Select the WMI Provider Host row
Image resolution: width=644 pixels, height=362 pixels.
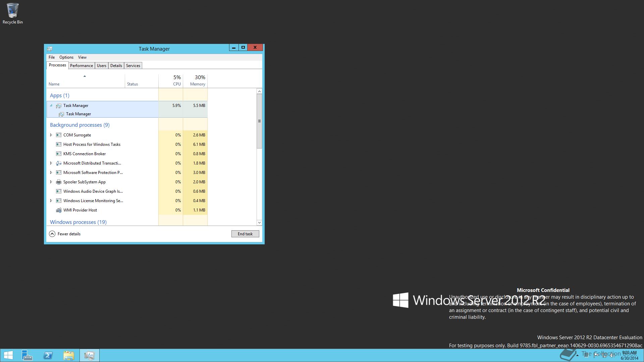tap(127, 210)
